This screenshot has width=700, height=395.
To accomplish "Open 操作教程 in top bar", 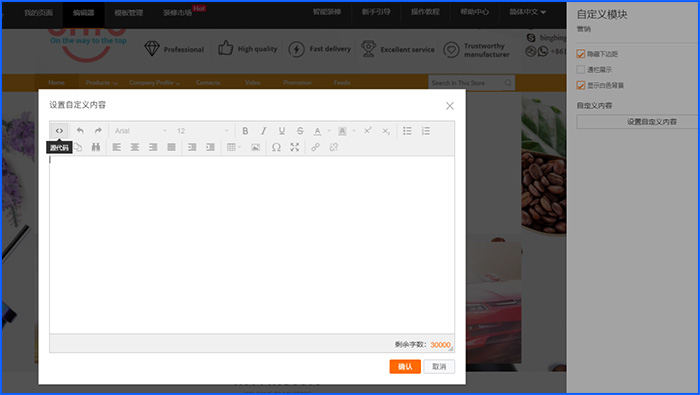I will (x=425, y=12).
